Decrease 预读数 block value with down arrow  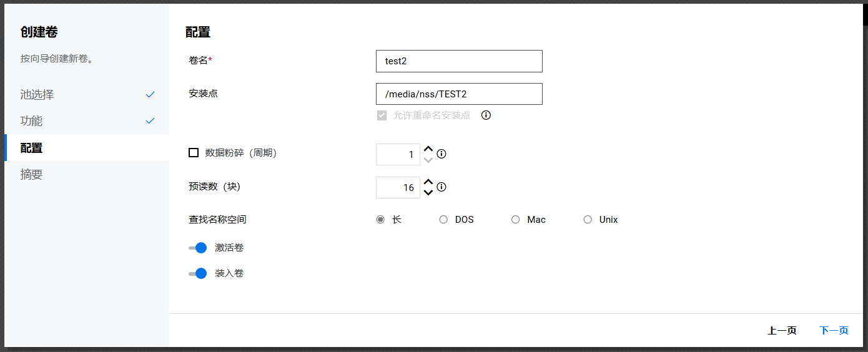point(428,193)
